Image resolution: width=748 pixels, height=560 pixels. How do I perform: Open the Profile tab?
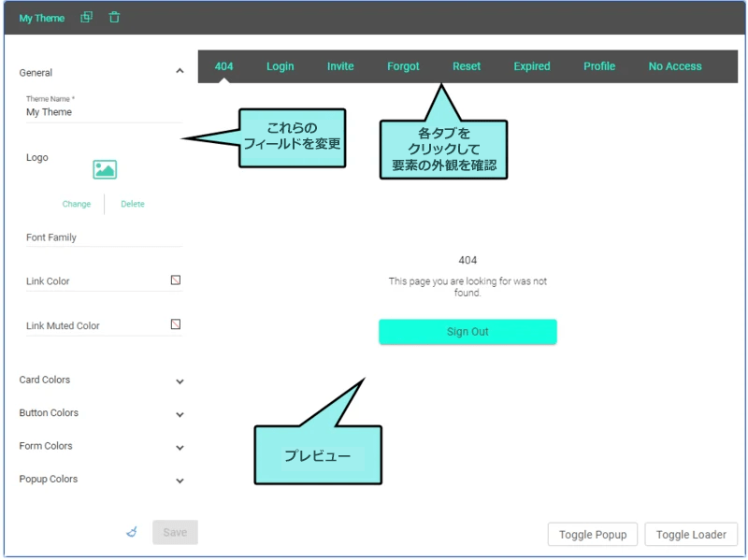click(599, 66)
